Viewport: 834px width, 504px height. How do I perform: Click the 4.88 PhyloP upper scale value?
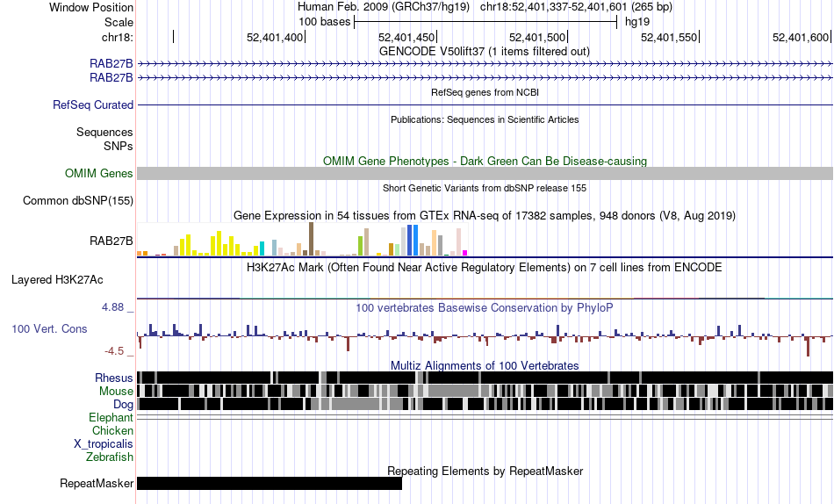click(112, 307)
